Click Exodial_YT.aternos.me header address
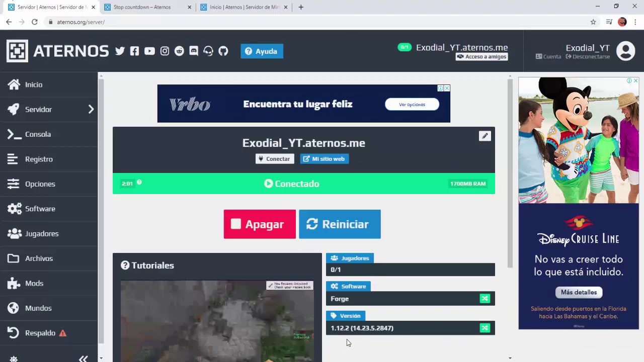644x362 pixels. (462, 48)
